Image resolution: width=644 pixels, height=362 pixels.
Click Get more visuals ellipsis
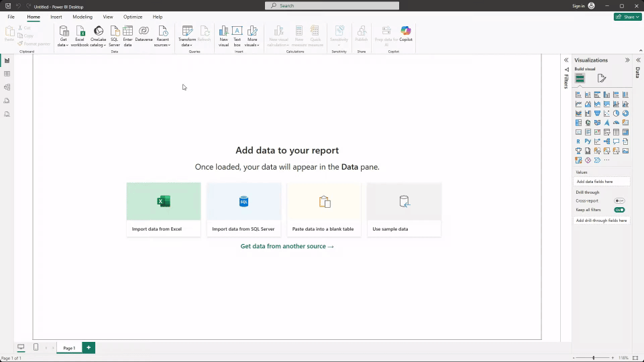point(606,160)
